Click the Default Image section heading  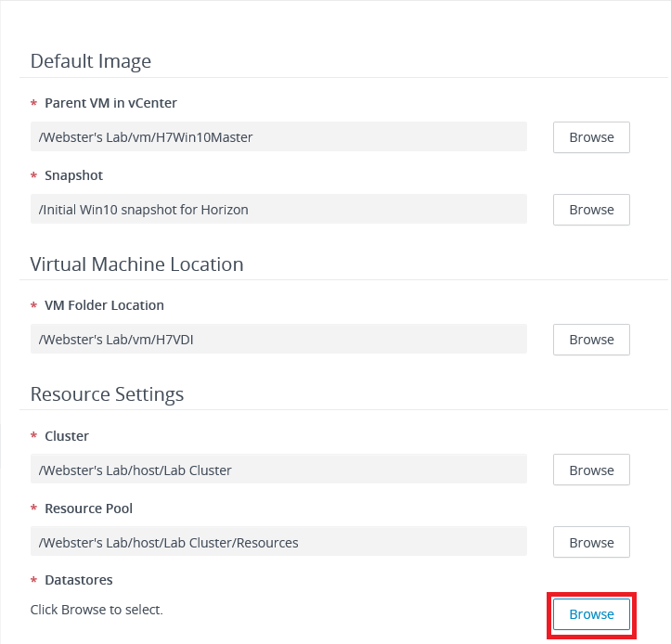click(x=91, y=61)
